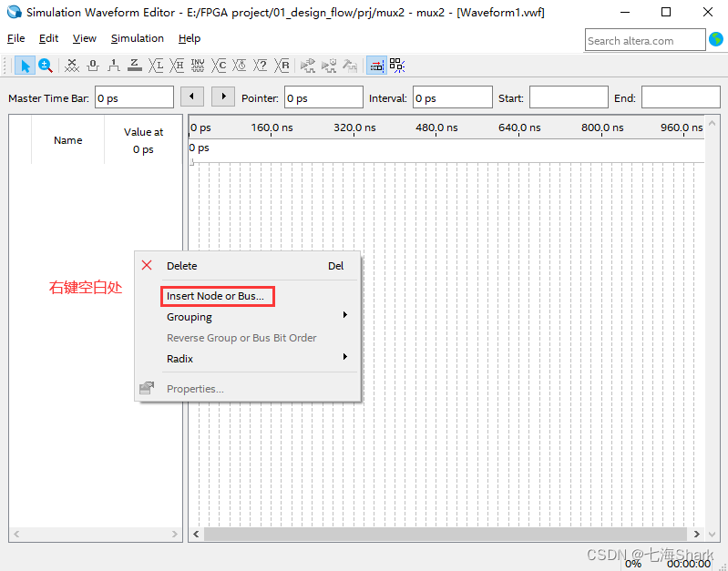The image size is (728, 571).
Task: Open the Arbitrary Value (?) tool
Action: (x=261, y=66)
